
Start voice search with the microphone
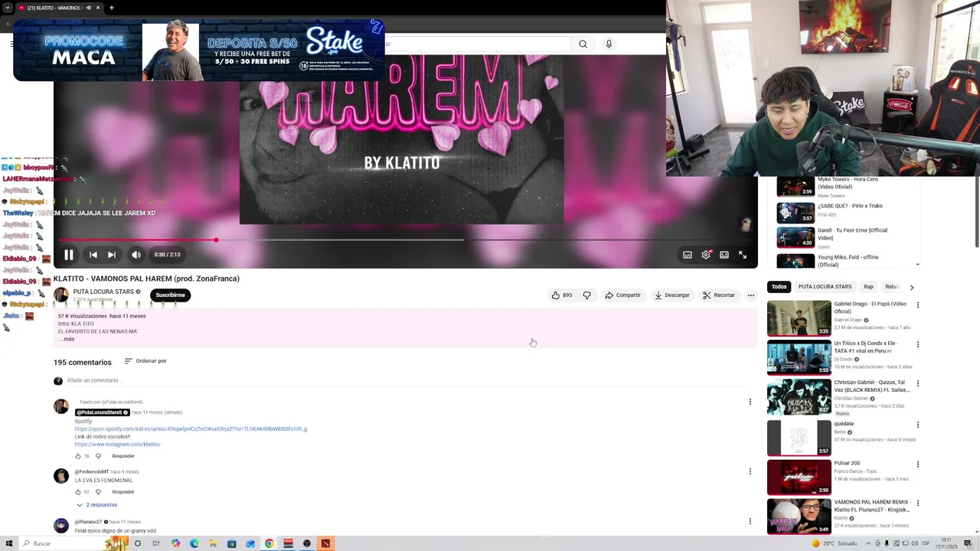(x=609, y=44)
